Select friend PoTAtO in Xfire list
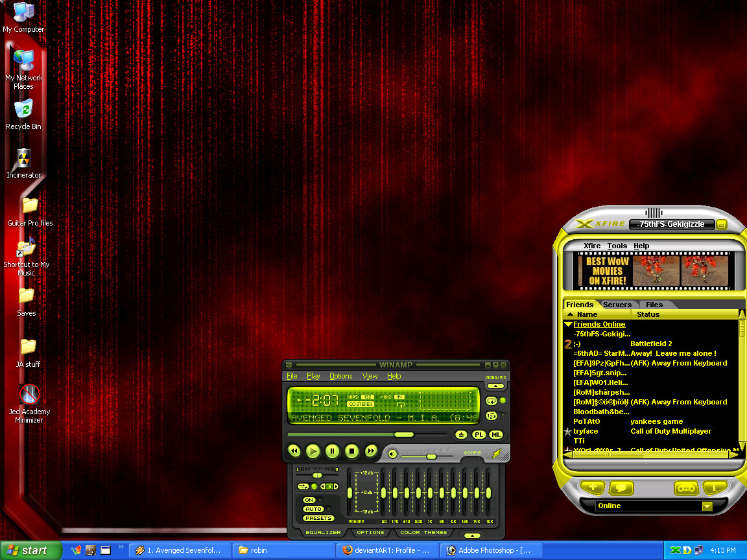 [586, 421]
